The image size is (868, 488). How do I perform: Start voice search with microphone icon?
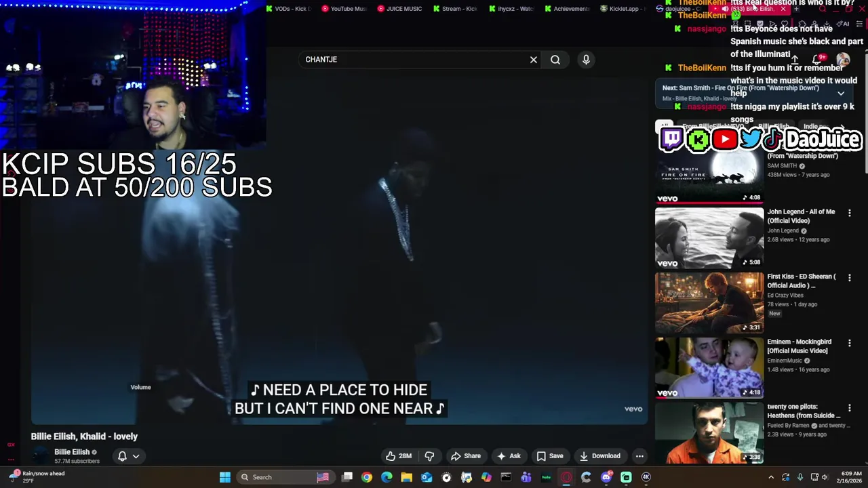(x=586, y=60)
